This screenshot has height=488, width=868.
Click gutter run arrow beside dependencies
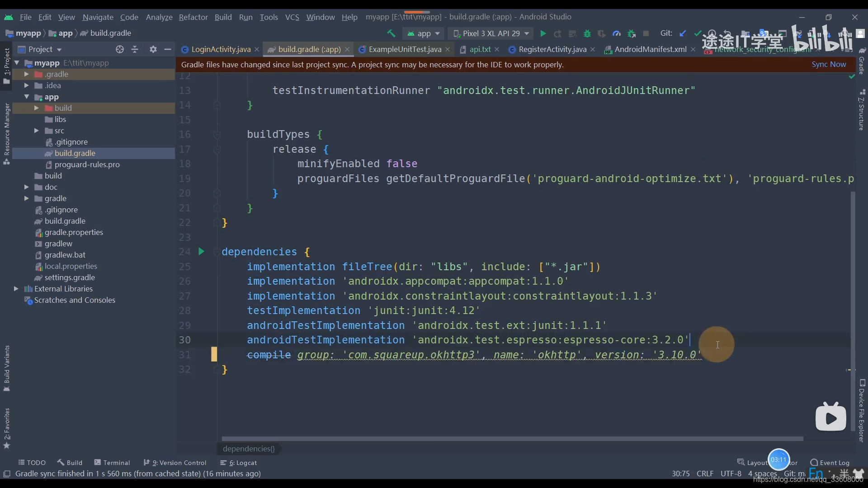tap(201, 252)
